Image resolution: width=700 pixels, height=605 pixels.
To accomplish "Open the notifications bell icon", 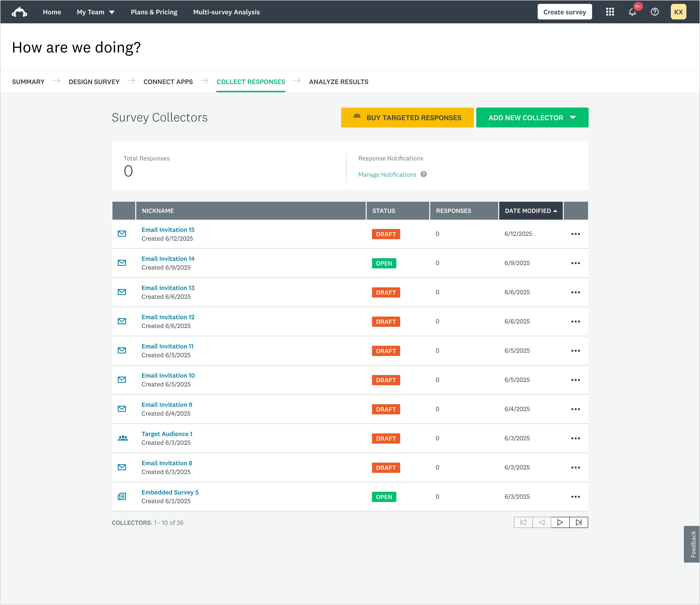I will (632, 12).
